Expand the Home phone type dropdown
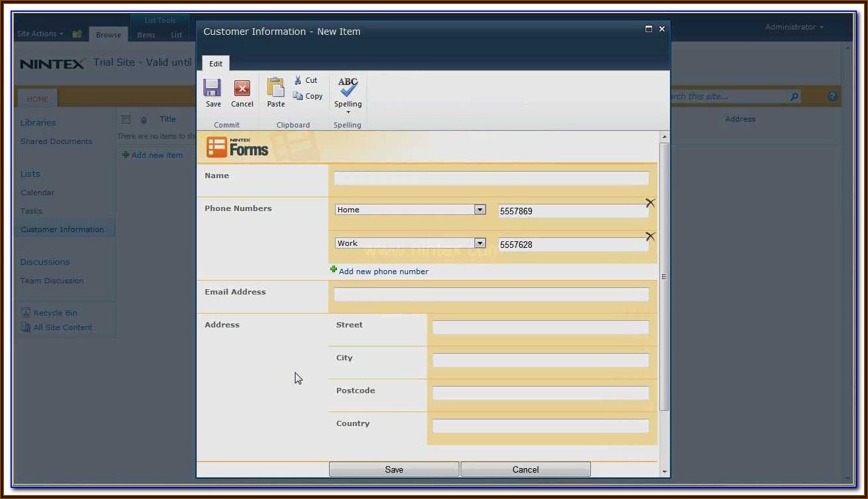Viewport: 868px width, 499px height. [480, 210]
